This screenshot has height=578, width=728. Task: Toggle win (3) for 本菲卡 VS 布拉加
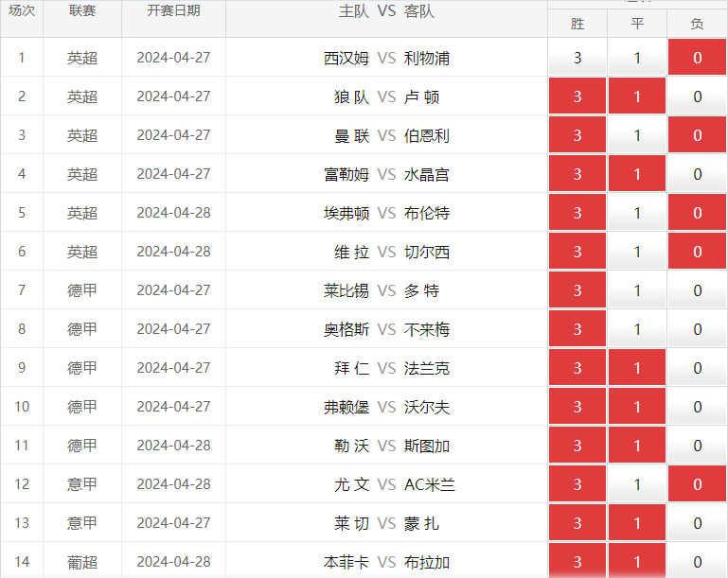(577, 561)
